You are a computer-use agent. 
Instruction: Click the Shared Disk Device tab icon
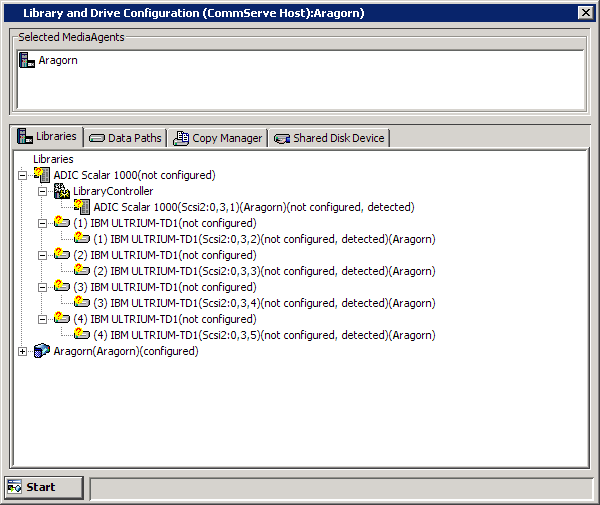point(282,139)
